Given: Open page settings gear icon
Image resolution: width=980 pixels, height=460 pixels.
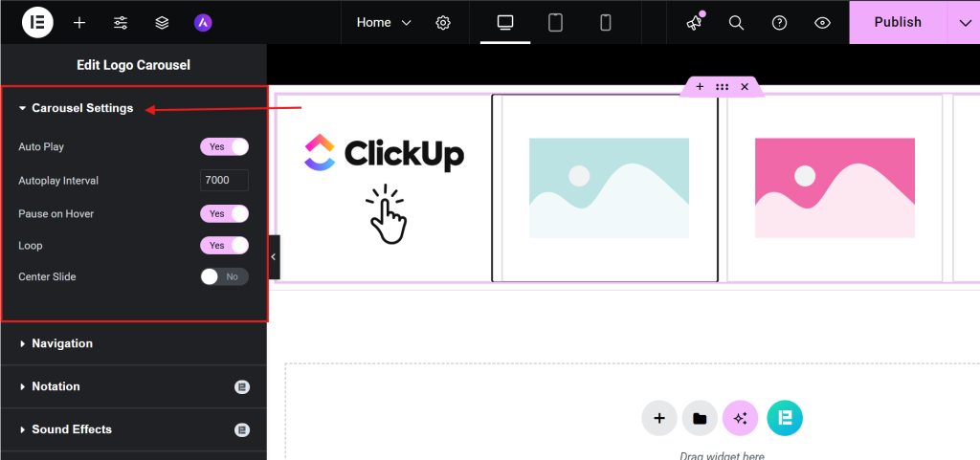Looking at the screenshot, I should coord(443,22).
